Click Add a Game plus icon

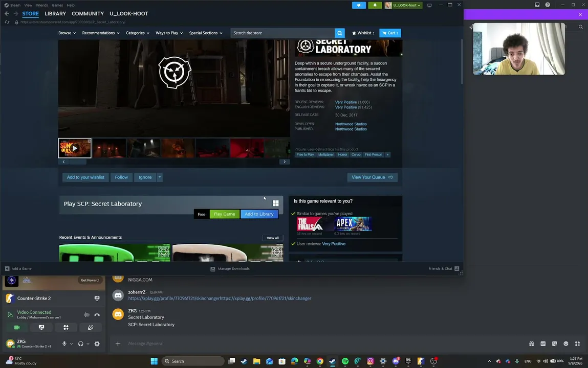7,268
